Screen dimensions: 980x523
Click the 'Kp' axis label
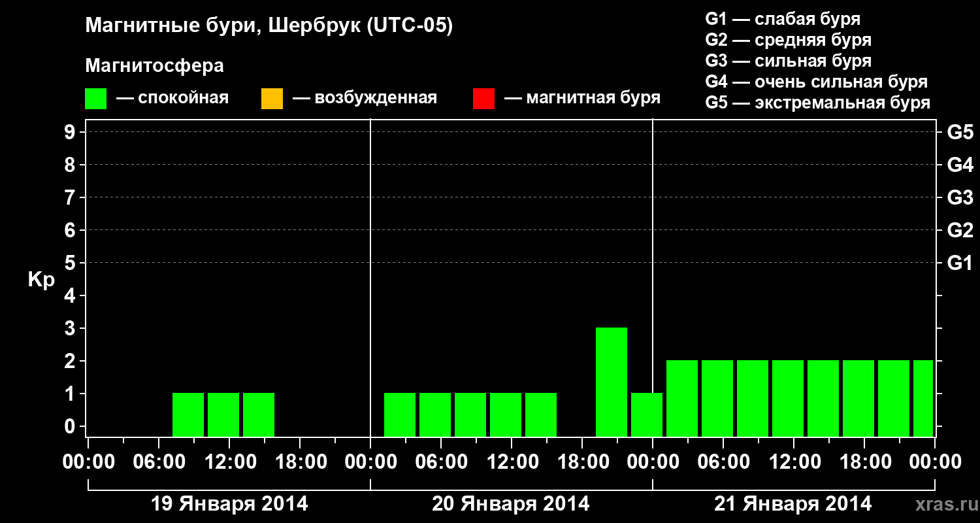[41, 279]
